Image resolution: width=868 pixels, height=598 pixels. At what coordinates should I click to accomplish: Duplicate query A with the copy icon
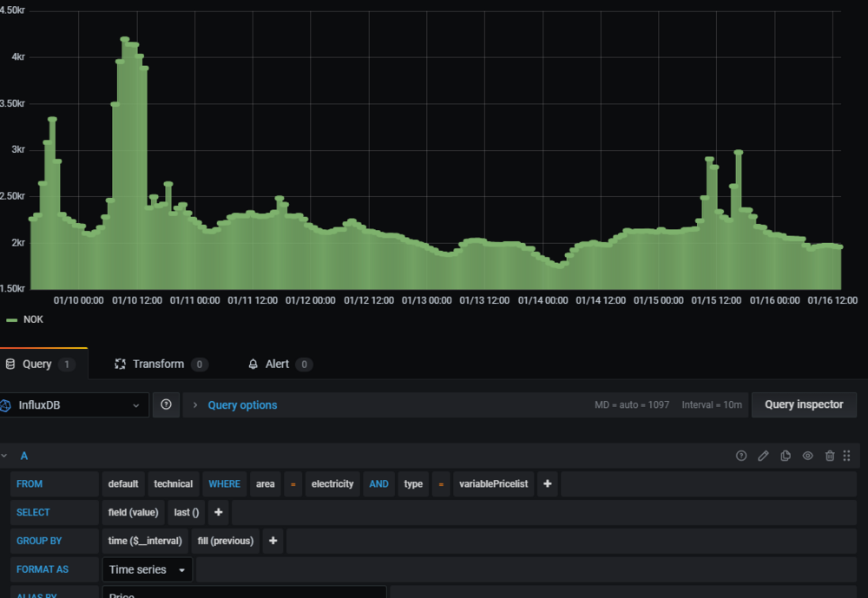[x=786, y=456]
